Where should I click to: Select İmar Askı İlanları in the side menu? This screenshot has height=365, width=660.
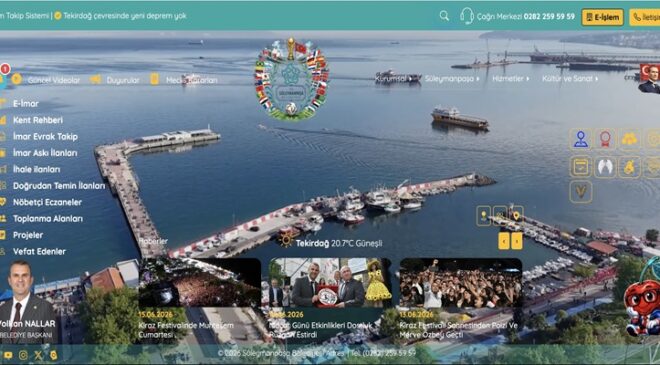(x=45, y=153)
